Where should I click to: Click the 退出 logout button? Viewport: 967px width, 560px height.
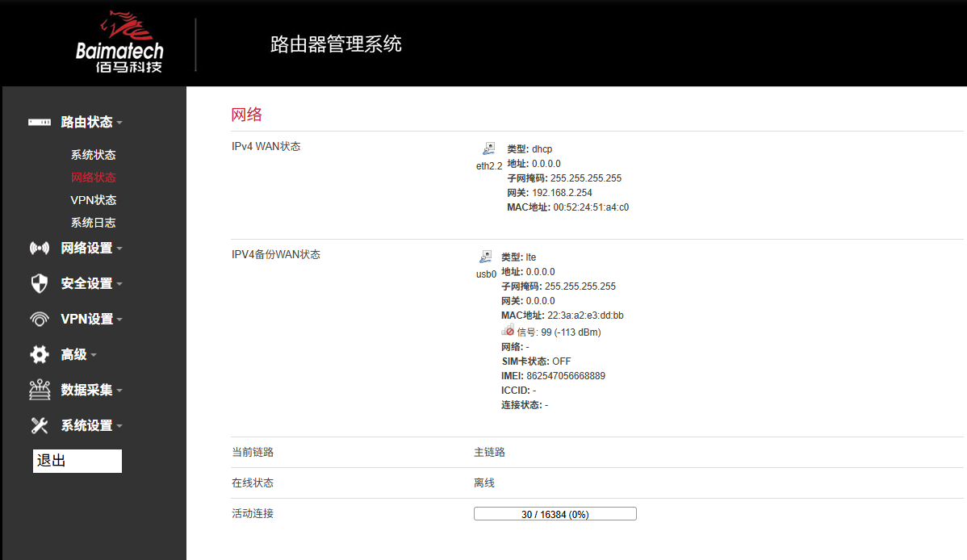point(77,461)
